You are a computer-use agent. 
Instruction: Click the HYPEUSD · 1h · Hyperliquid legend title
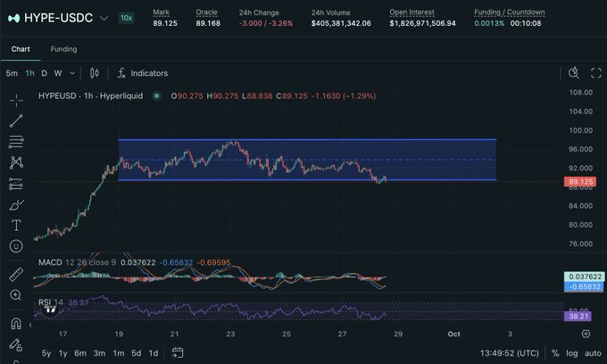(x=90, y=95)
